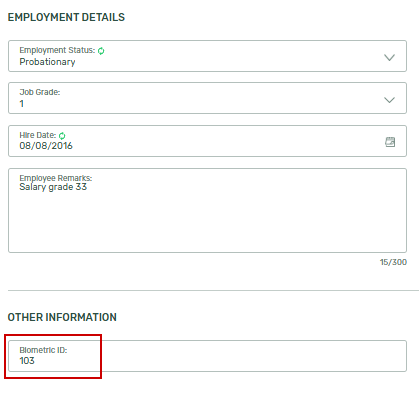Click the 'Hire Date:' label text

38,135
